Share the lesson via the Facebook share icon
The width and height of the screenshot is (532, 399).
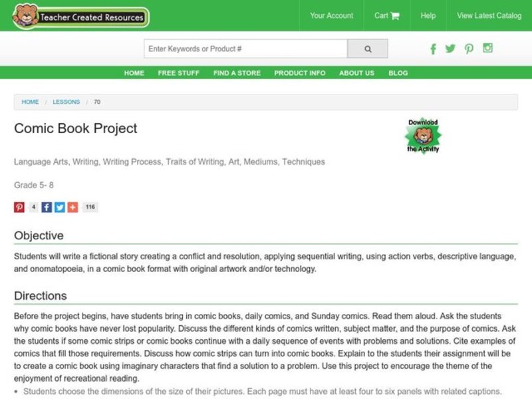tap(46, 207)
